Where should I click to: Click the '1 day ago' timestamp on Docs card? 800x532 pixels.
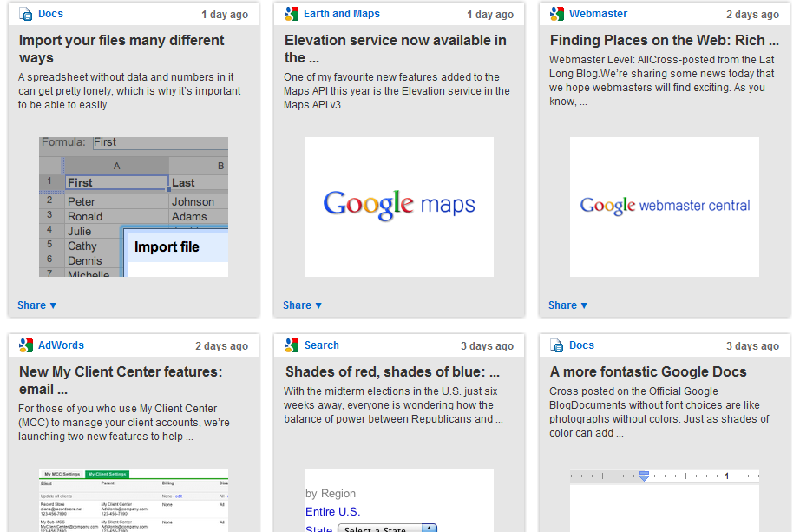[x=225, y=14]
